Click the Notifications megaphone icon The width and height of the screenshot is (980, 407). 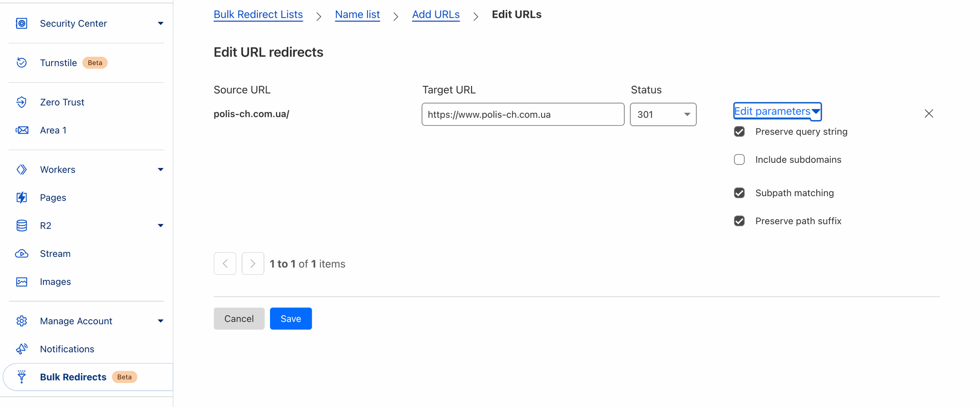[21, 349]
